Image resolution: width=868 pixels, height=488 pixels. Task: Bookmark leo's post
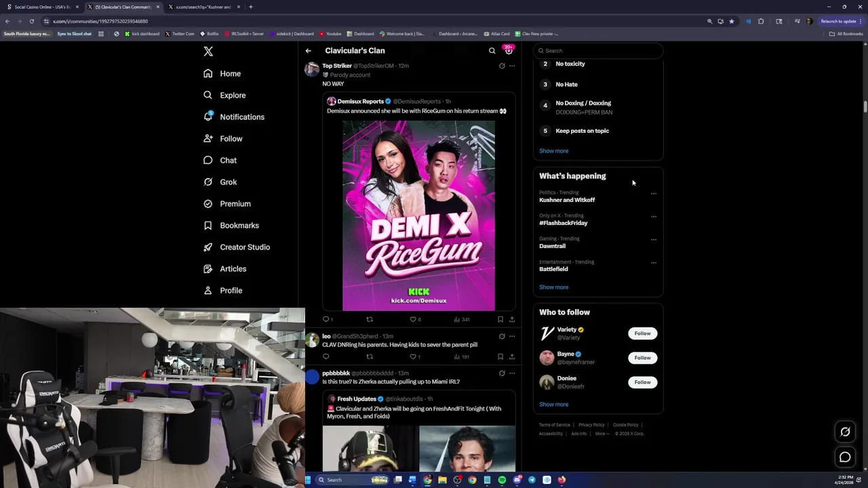click(500, 357)
